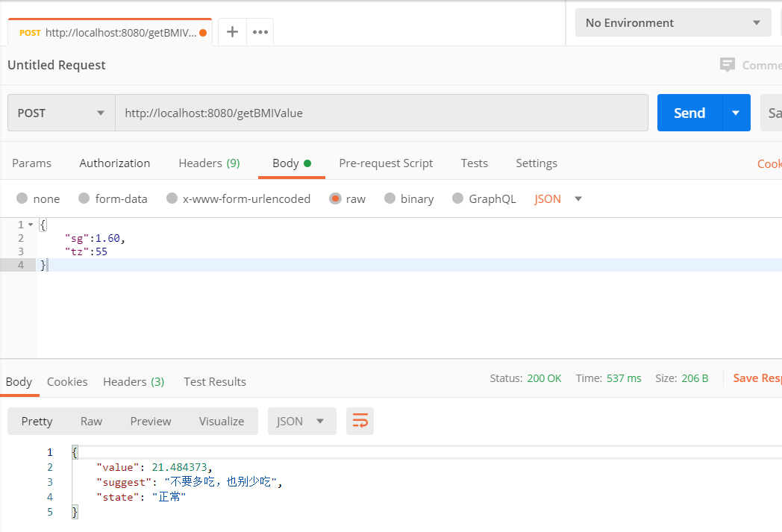The image size is (782, 532).
Task: Click the Untitled Request title
Action: click(57, 65)
